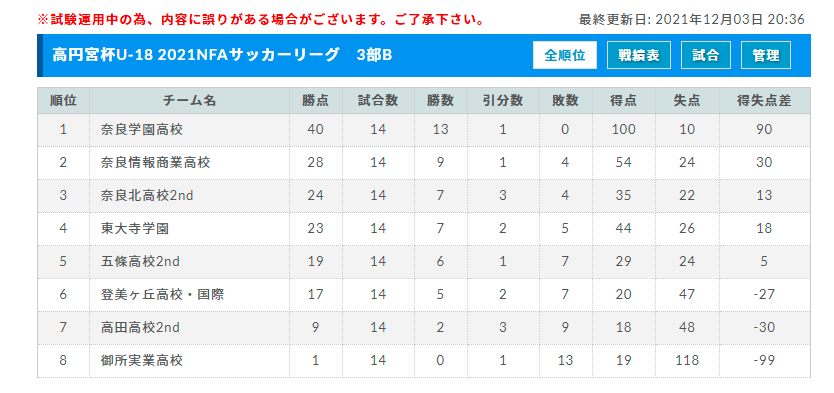834x393 pixels.
Task: Click the 勝点 column header
Action: pyautogui.click(x=315, y=101)
